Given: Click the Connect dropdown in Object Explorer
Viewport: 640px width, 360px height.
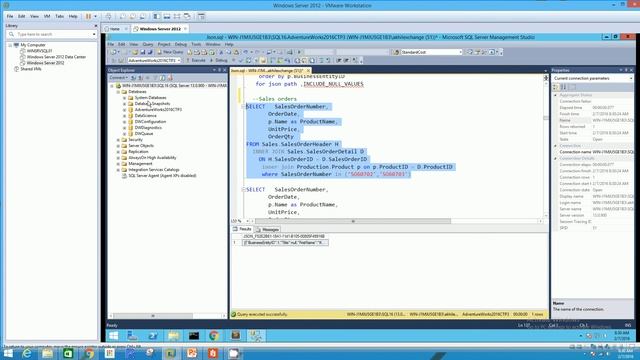Looking at the screenshot, I should point(119,78).
